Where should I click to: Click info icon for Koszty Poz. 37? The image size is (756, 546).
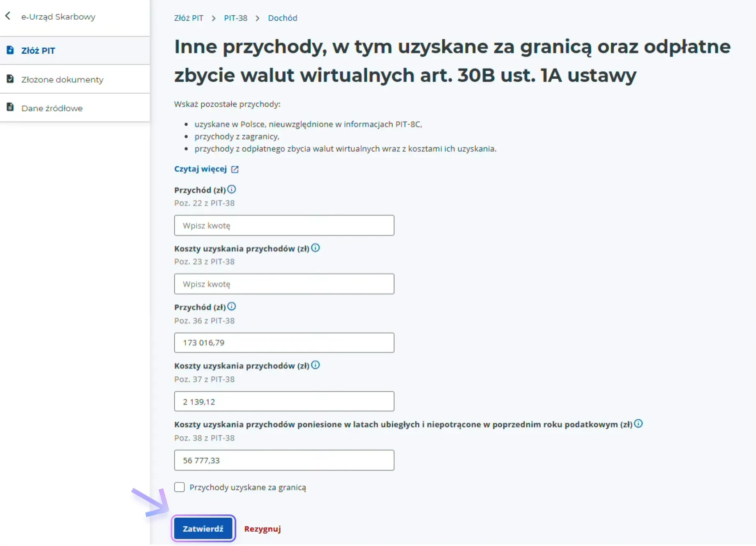point(315,365)
